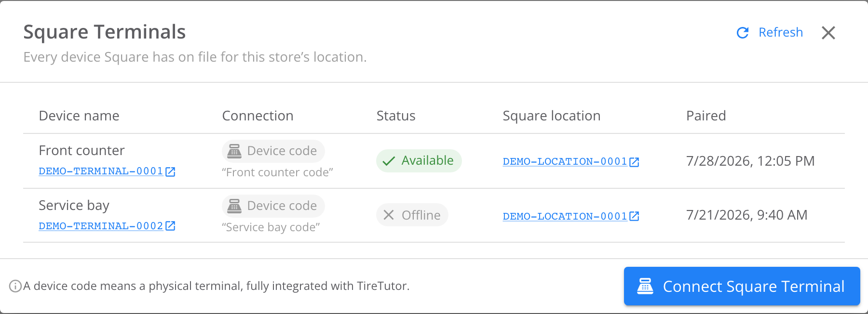Click the "Service bay code" text
This screenshot has width=868, height=314.
coord(271,227)
